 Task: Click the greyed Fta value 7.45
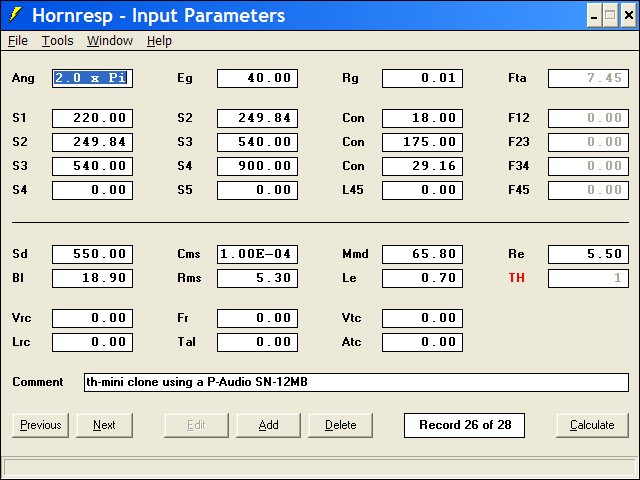588,78
